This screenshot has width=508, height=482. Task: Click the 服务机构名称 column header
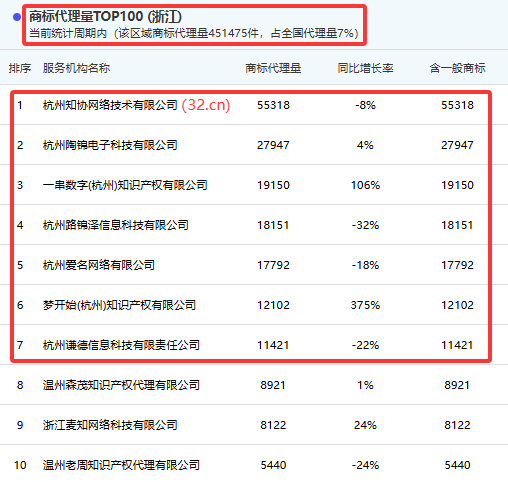(76, 68)
